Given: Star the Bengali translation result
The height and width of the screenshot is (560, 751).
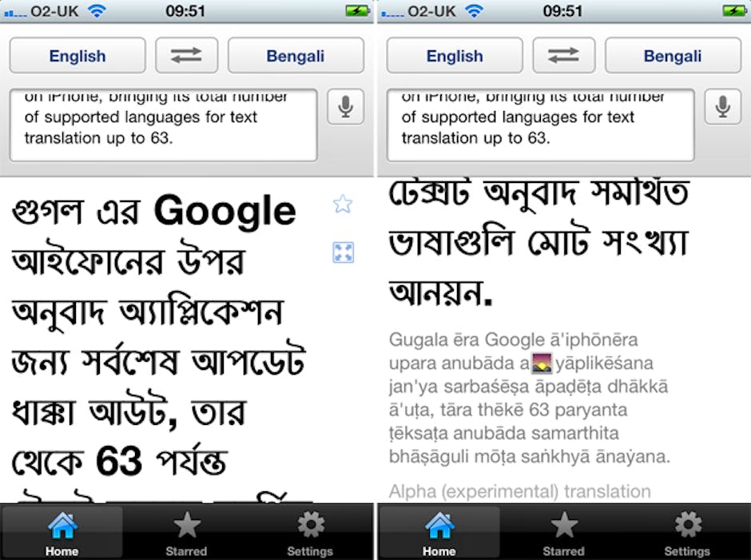Looking at the screenshot, I should [x=343, y=204].
